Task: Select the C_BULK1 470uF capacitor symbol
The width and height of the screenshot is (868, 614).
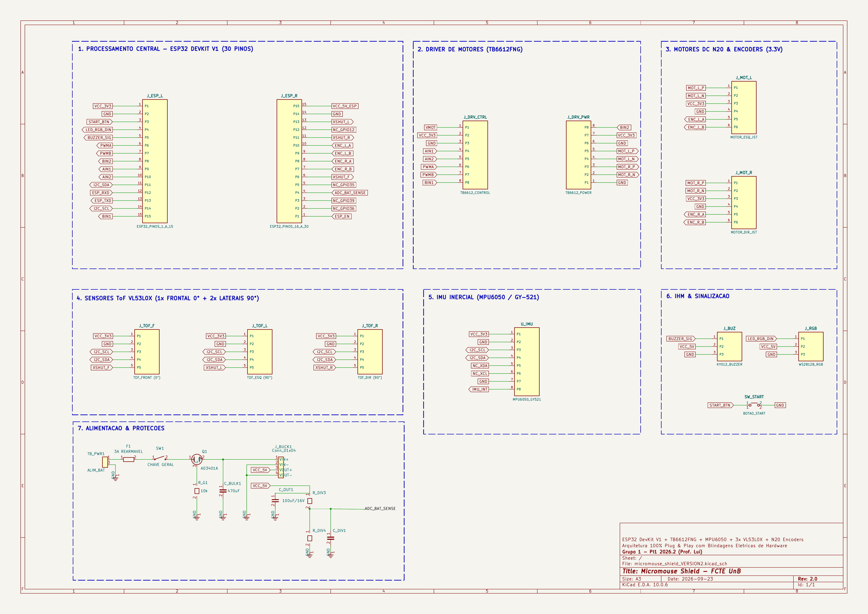Action: (223, 491)
